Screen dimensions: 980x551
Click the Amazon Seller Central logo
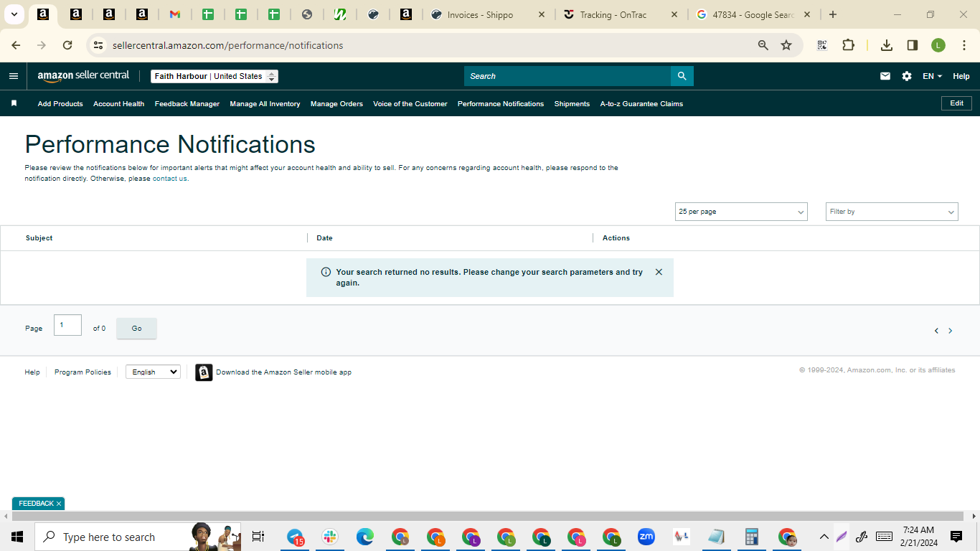(83, 76)
